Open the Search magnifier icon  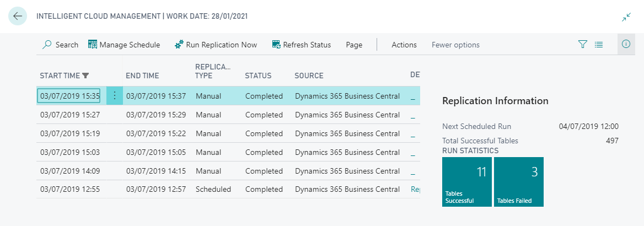point(47,45)
